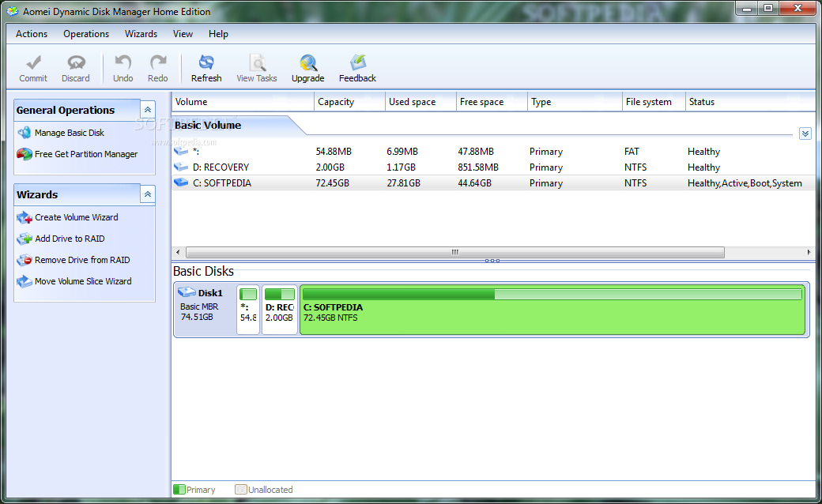
Task: Click the 54.88MB capacity cell
Action: click(334, 152)
